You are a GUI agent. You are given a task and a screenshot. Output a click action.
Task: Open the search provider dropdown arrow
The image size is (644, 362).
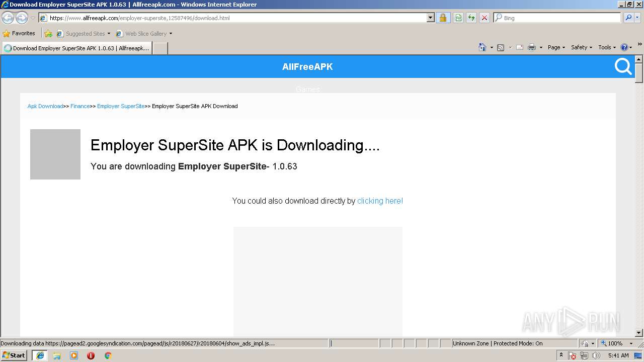click(637, 18)
